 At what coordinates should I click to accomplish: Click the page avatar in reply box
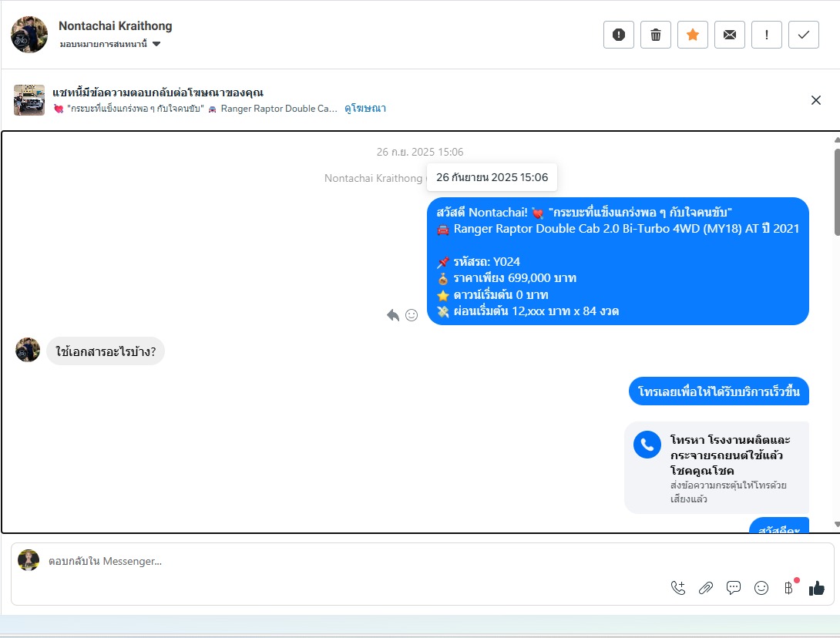(x=29, y=560)
